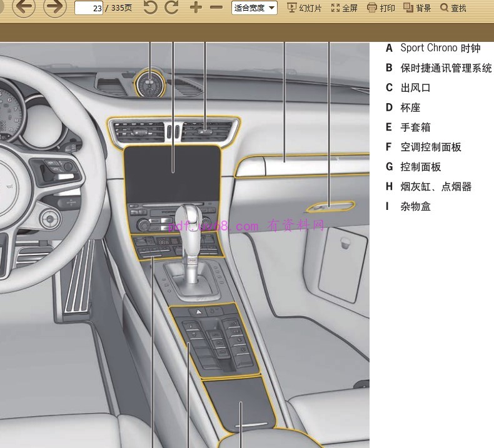Open search with 查找 button

pos(453,8)
